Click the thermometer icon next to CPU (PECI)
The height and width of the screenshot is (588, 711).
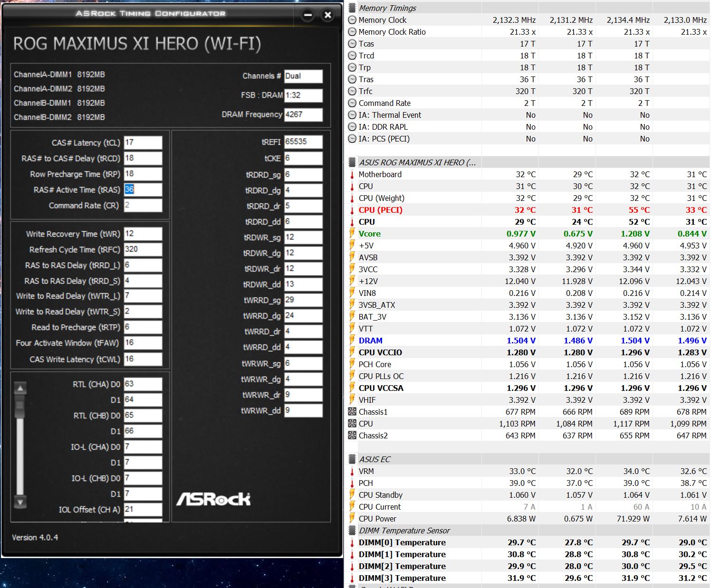pyautogui.click(x=352, y=210)
